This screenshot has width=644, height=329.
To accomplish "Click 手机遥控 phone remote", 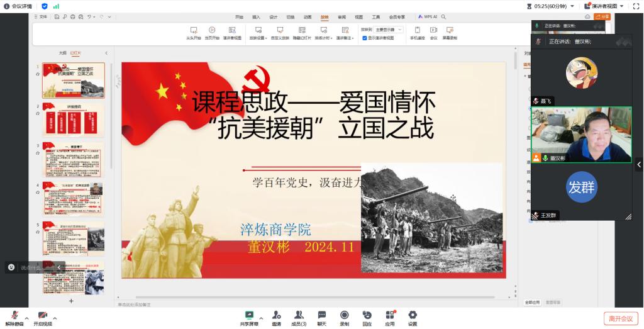I will (x=418, y=33).
